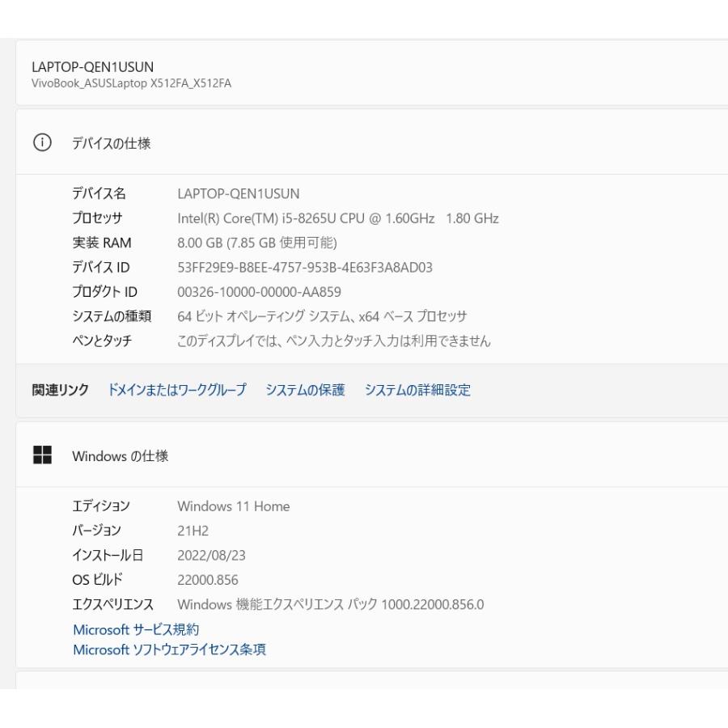Click the OS ビルド value 22000.856
The image size is (728, 728).
[207, 579]
